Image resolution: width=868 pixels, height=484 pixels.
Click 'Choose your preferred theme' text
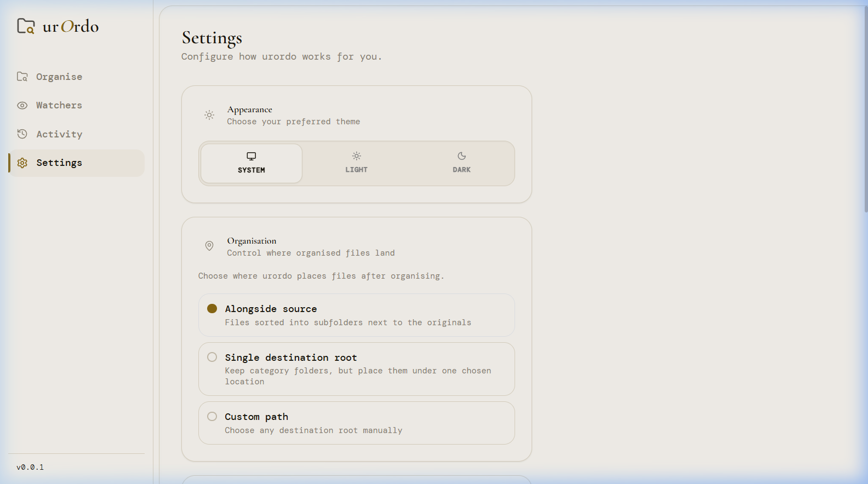click(294, 122)
